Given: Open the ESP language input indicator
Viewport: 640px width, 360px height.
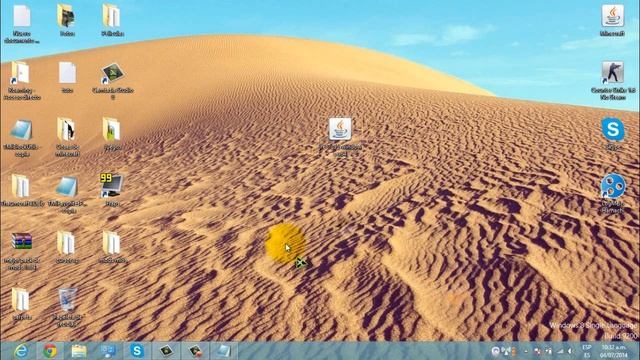Looking at the screenshot, I should tap(587, 351).
